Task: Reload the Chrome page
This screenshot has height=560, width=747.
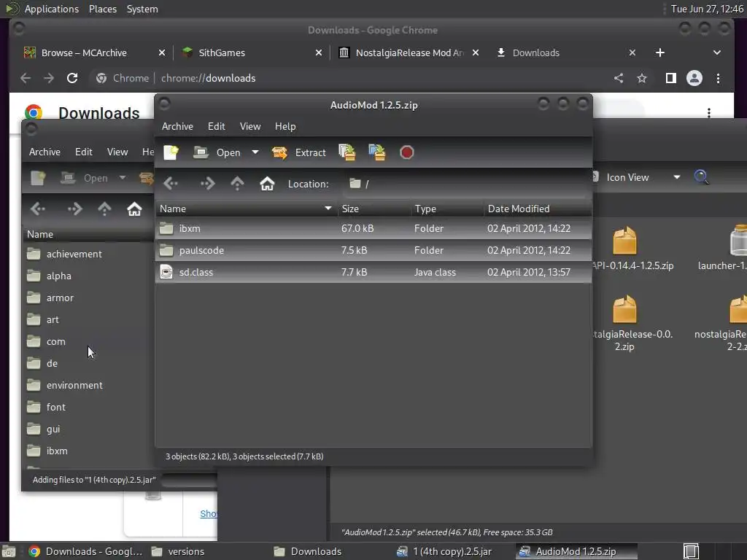Action: 72,78
